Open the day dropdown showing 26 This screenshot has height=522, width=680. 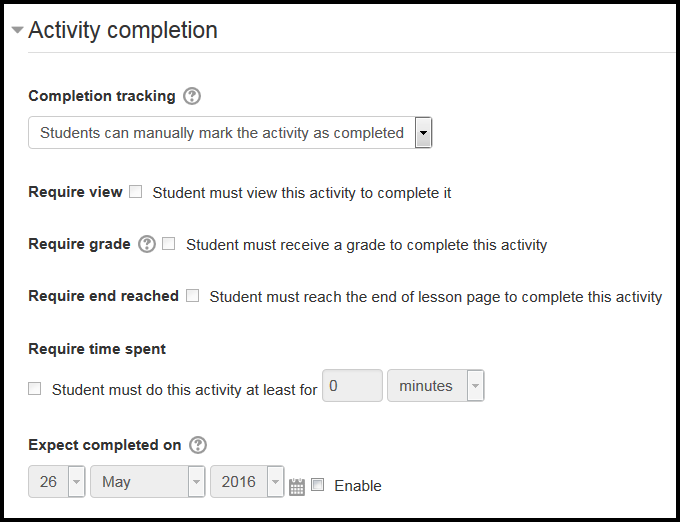tap(56, 482)
